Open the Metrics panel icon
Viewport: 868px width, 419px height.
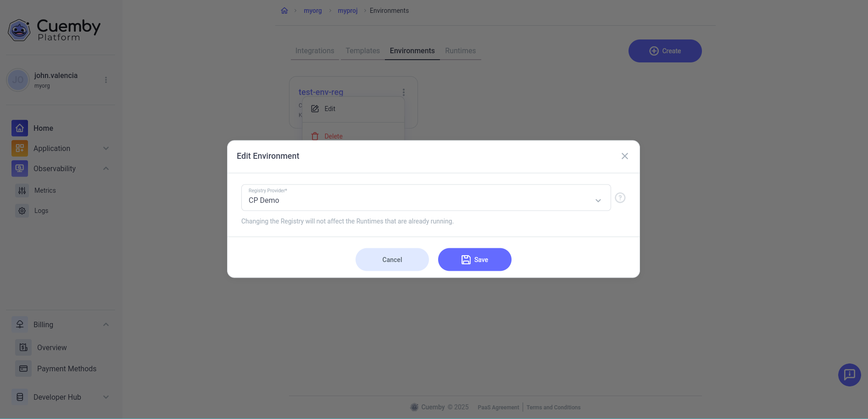(x=22, y=190)
